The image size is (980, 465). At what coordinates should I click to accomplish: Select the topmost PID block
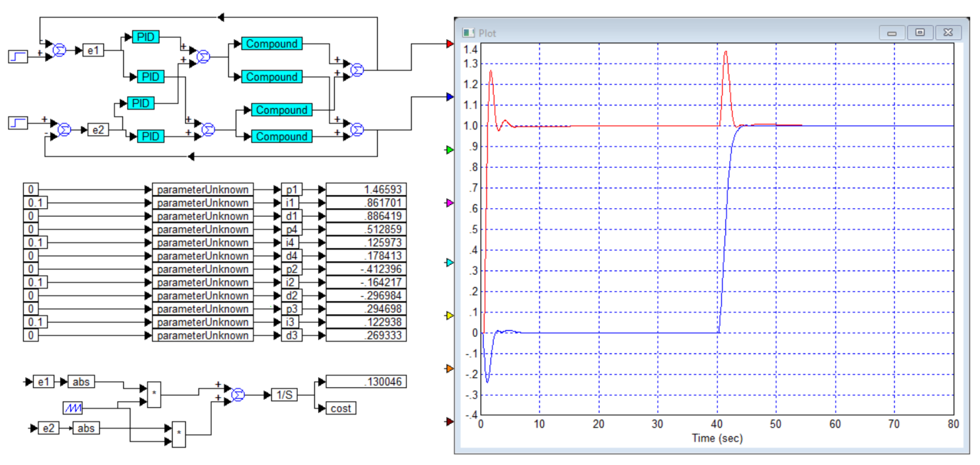coord(146,37)
